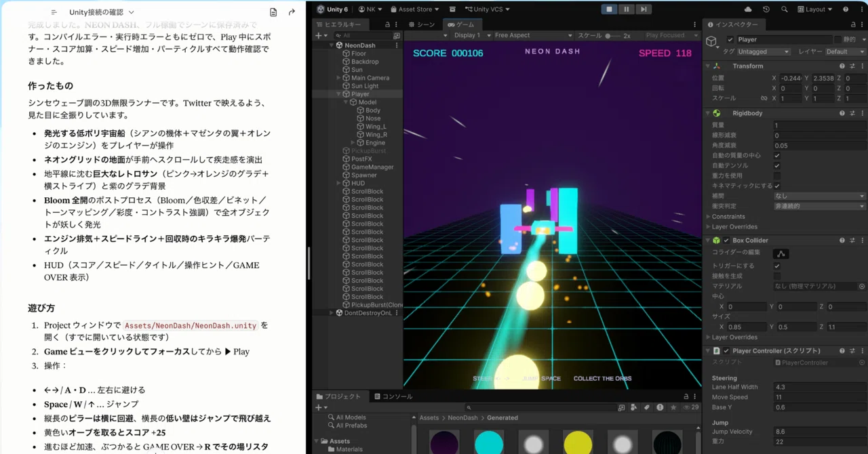Toggle キネマティックにする checkbox
This screenshot has width=868, height=454.
[777, 186]
